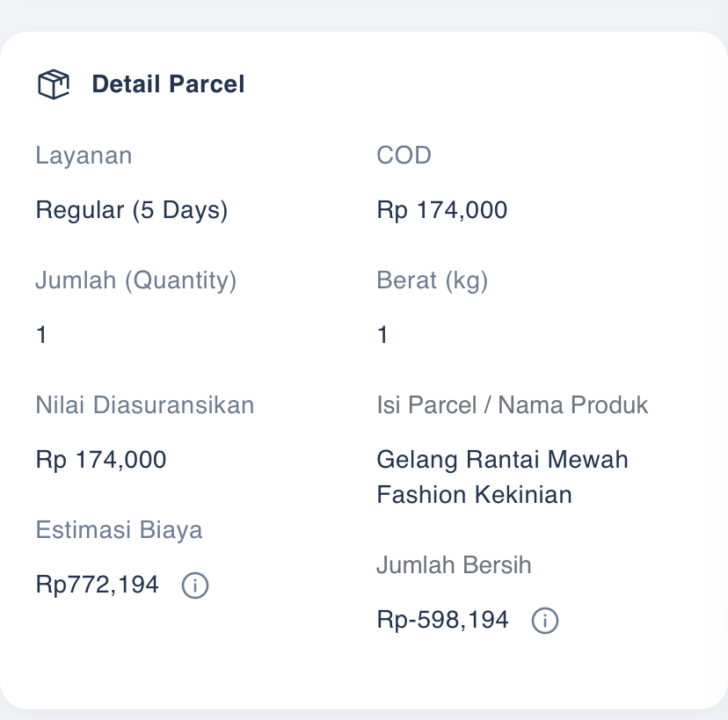Image resolution: width=728 pixels, height=720 pixels.
Task: Click the Berat (kg) label
Action: [432, 280]
